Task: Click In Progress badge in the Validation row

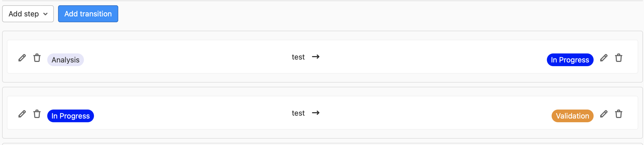Action: click(x=70, y=116)
